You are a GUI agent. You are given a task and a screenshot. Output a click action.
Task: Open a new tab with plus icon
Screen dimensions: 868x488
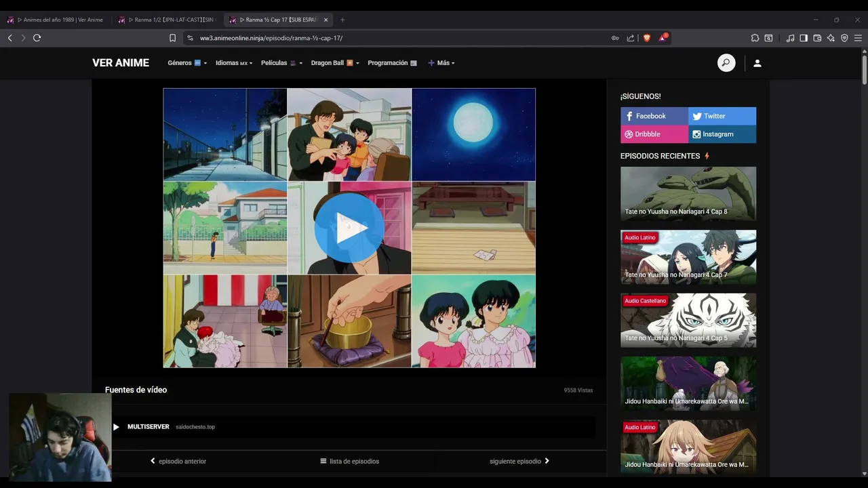click(x=342, y=20)
